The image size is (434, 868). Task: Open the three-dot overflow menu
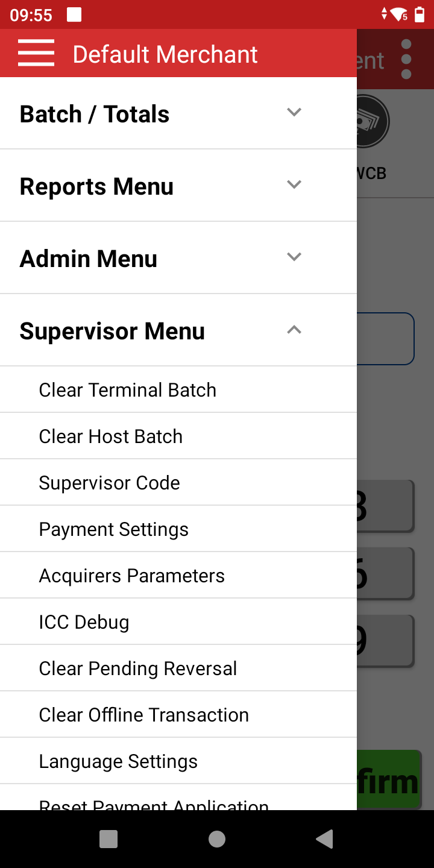[406, 58]
